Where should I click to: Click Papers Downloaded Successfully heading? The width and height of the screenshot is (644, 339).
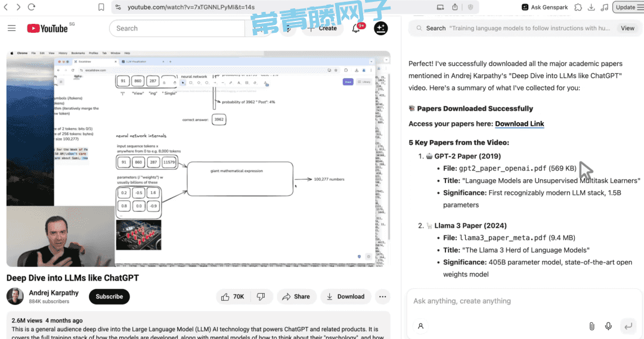475,108
